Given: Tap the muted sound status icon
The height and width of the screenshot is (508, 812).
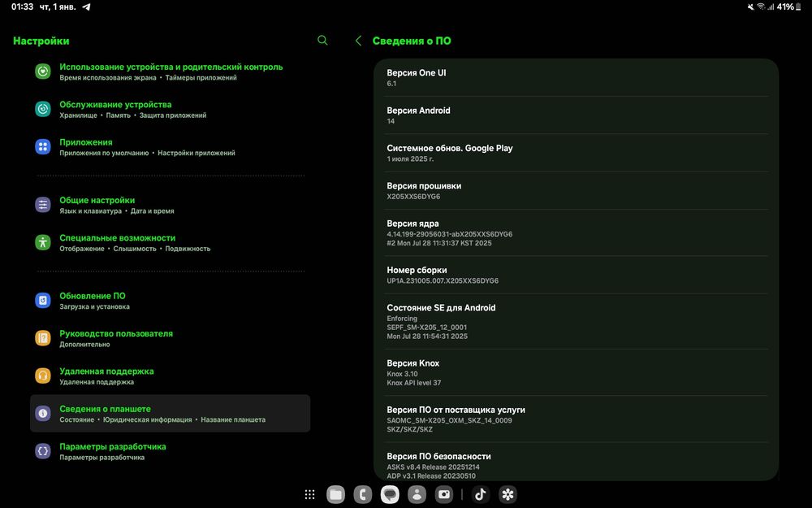Looking at the screenshot, I should pyautogui.click(x=751, y=7).
